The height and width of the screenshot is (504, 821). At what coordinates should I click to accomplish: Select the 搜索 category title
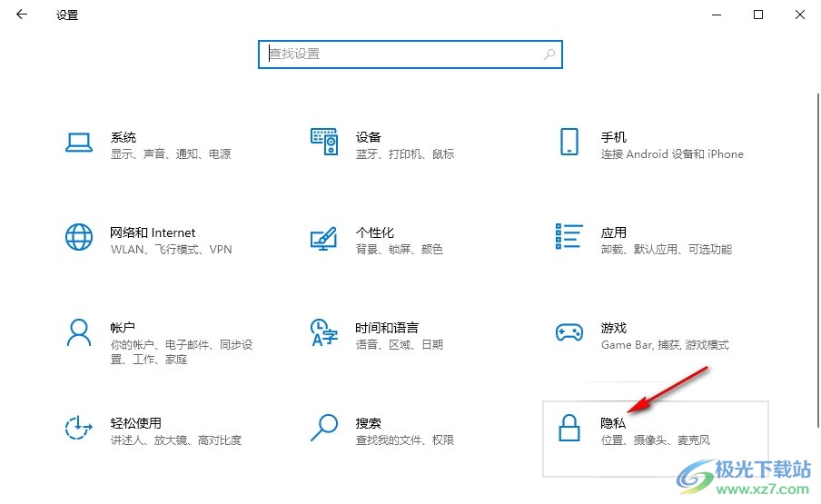pos(369,423)
